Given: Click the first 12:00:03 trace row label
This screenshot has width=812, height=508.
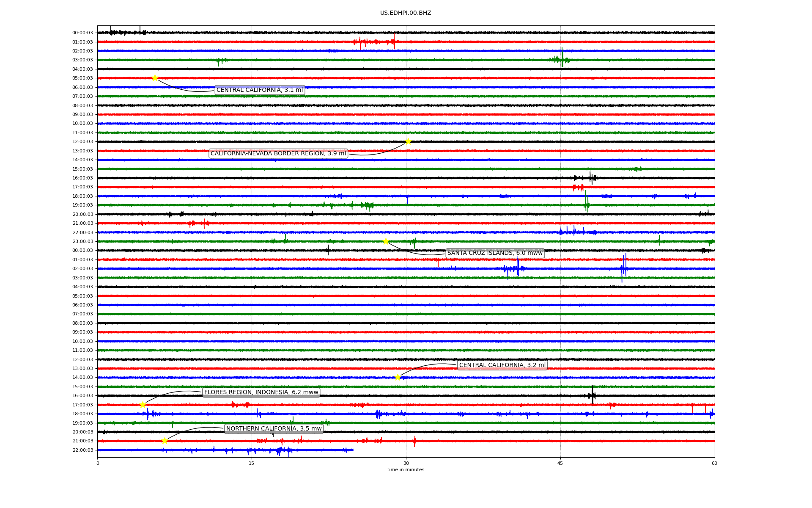Looking at the screenshot, I should pyautogui.click(x=82, y=142).
